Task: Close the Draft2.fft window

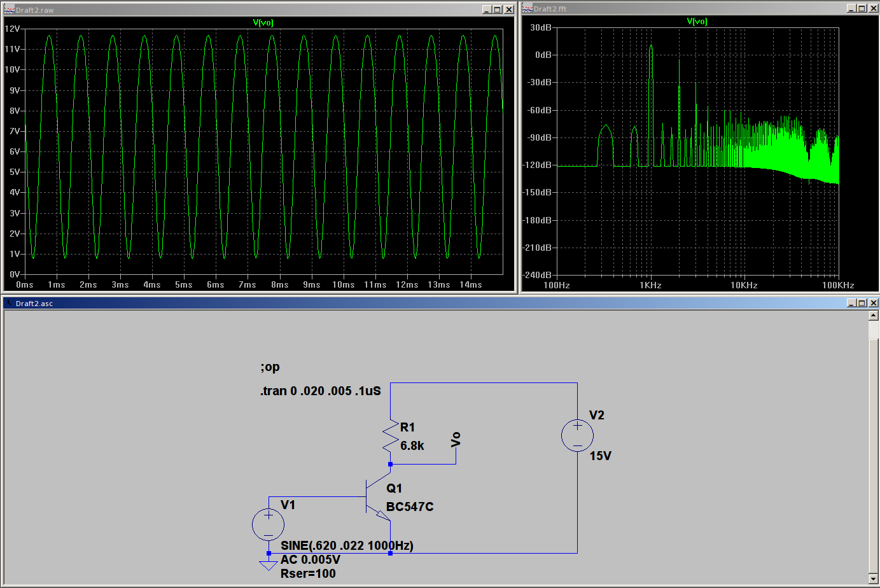Action: point(874,8)
